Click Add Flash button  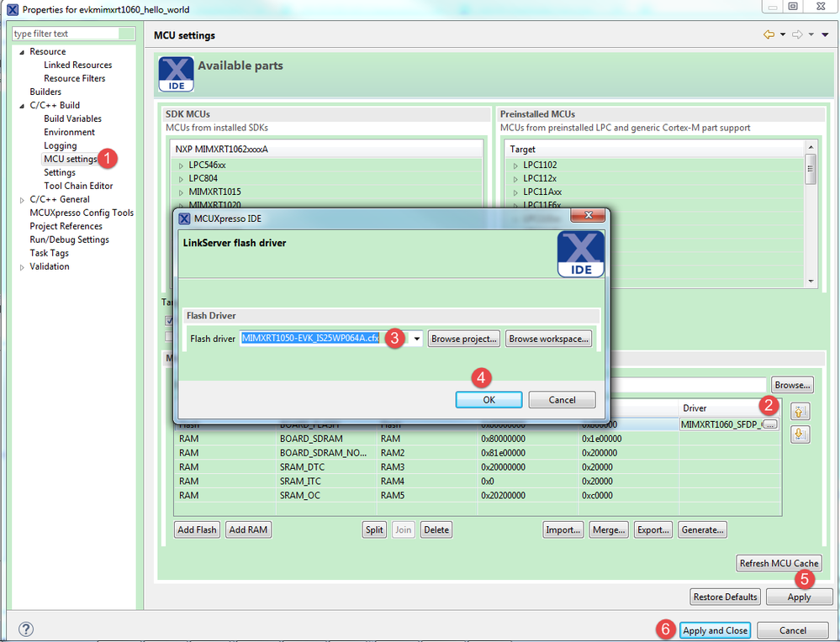click(197, 529)
